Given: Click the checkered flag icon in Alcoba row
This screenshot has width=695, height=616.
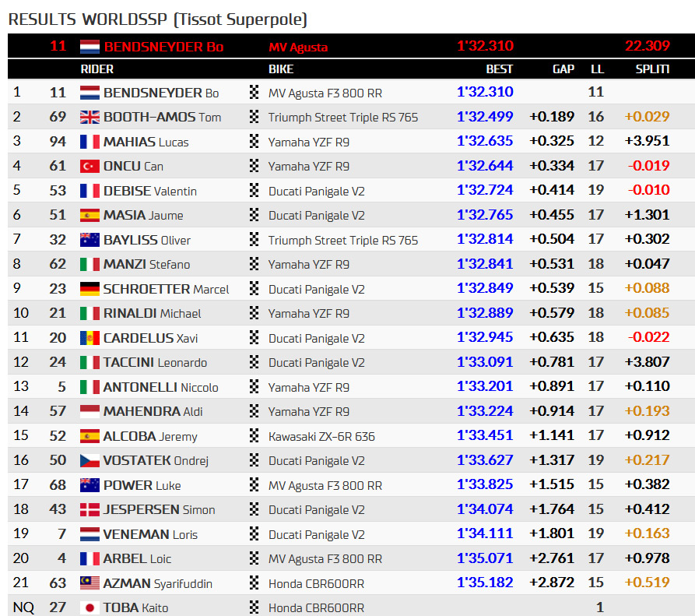Looking at the screenshot, I should click(x=254, y=435).
